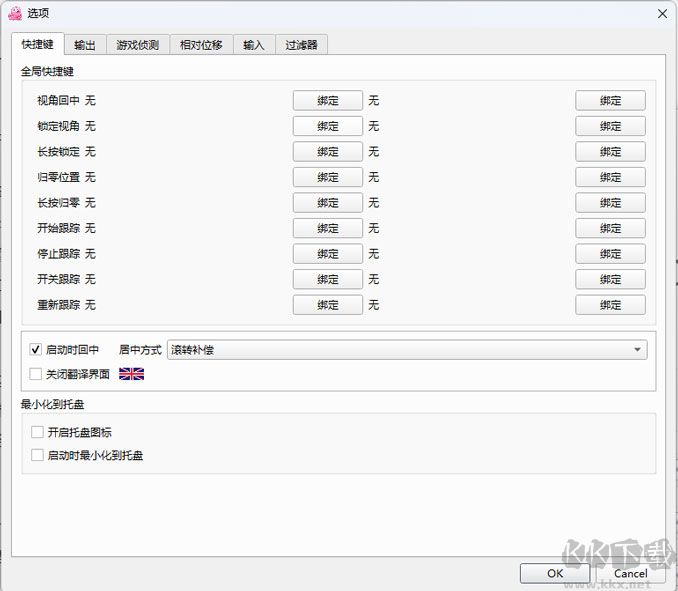Image resolution: width=678 pixels, height=591 pixels.
Task: Bind first hotkey for 开关跟踪
Action: point(328,279)
